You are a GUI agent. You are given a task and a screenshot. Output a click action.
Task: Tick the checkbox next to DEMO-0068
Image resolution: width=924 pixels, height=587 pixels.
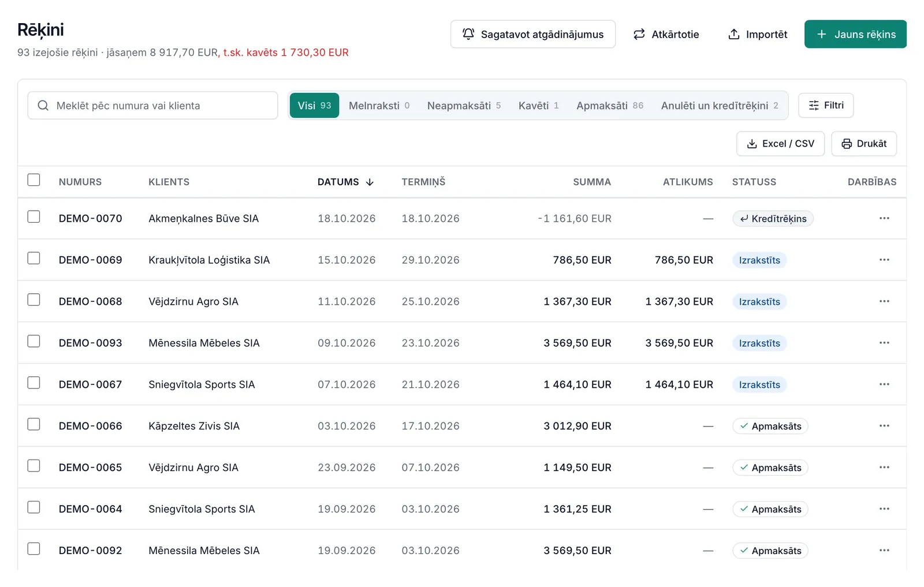click(x=34, y=300)
